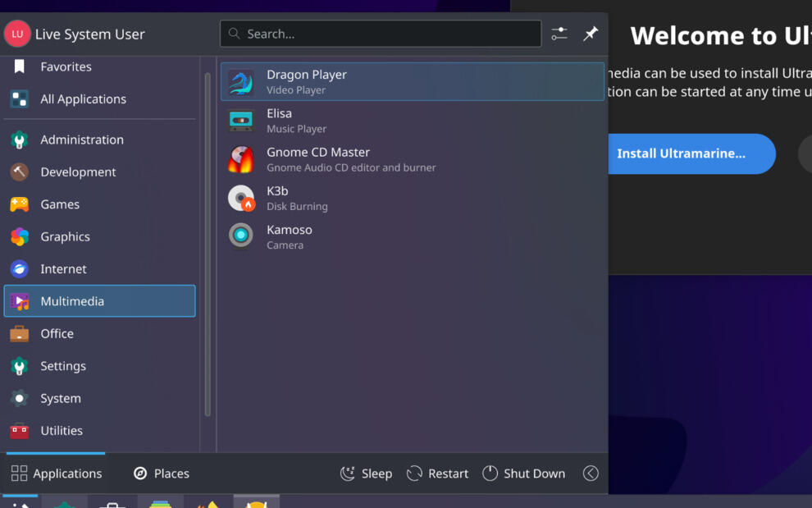Select the Development category
This screenshot has height=508, width=812.
click(99, 172)
